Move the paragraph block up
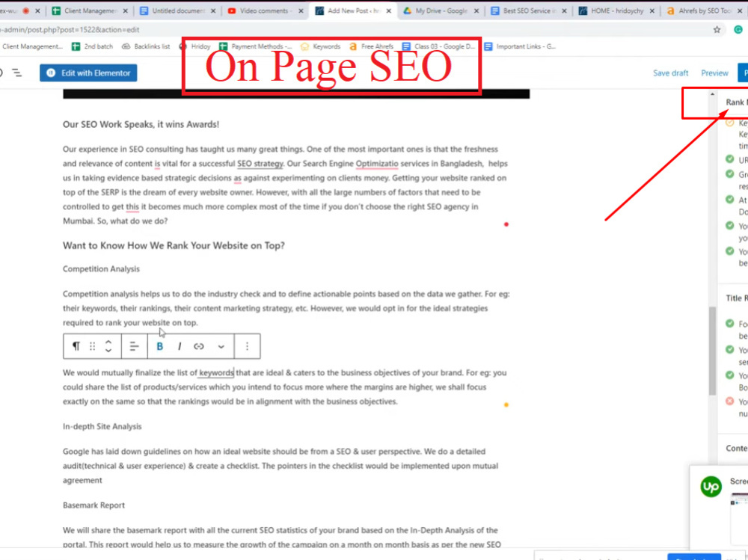748x560 pixels. click(108, 342)
